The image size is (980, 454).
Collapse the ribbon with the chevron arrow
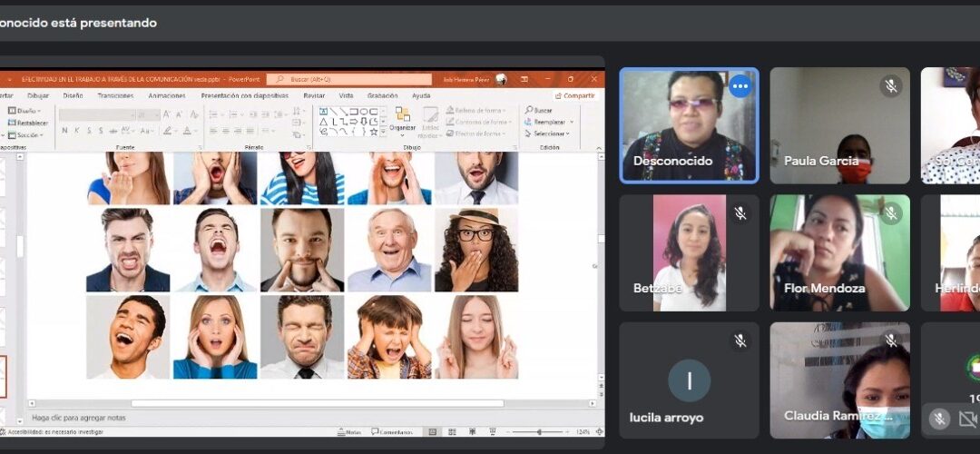pyautogui.click(x=599, y=148)
